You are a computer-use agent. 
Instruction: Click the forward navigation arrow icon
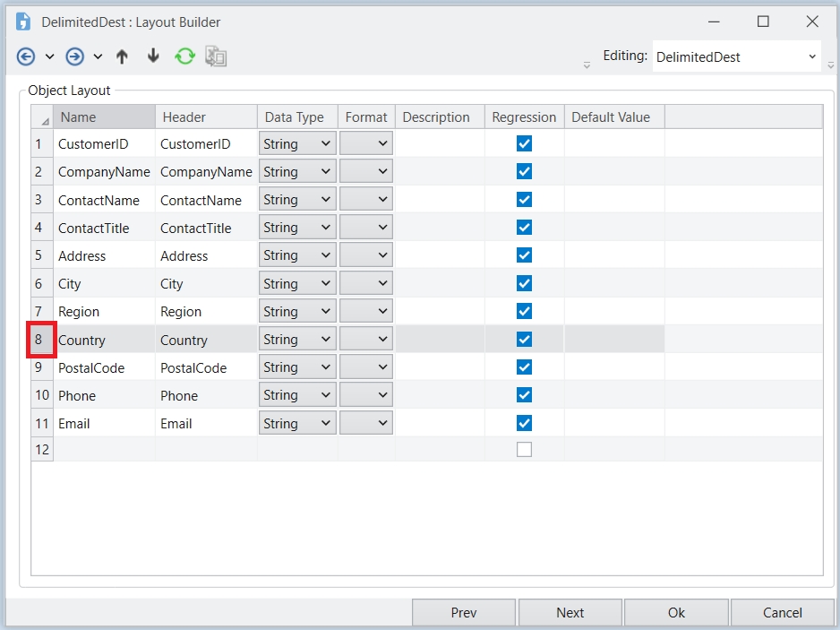point(75,56)
